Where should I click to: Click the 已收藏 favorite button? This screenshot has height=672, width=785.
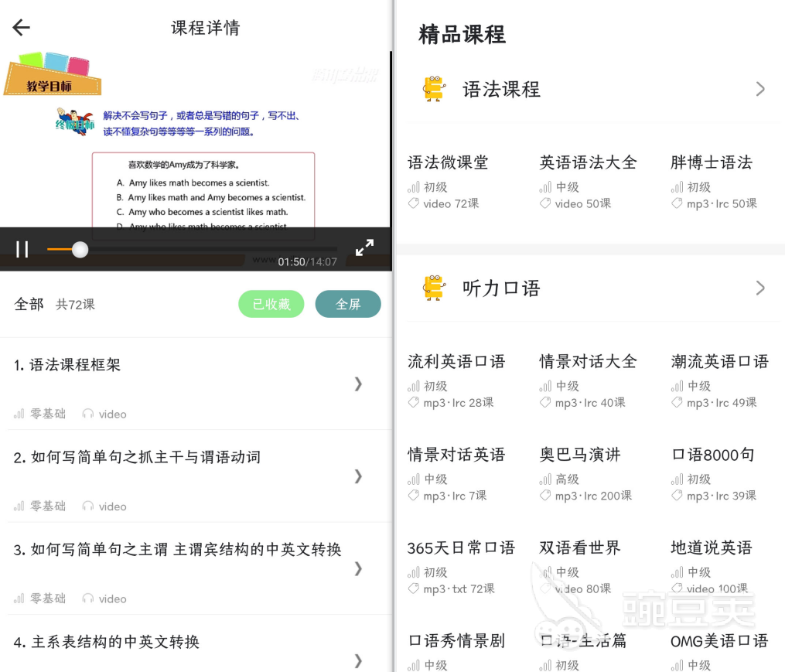[x=271, y=304]
